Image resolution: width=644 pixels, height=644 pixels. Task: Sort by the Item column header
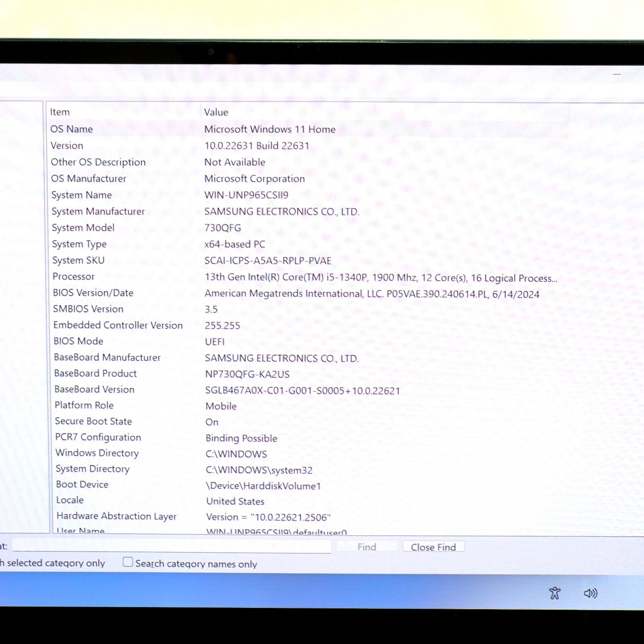coord(60,112)
